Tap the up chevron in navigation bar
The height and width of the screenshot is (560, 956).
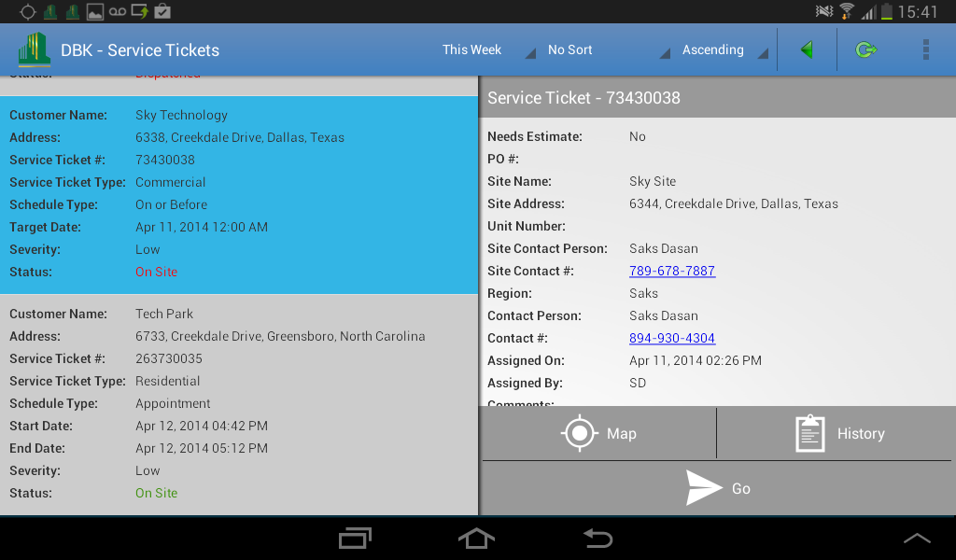[917, 538]
